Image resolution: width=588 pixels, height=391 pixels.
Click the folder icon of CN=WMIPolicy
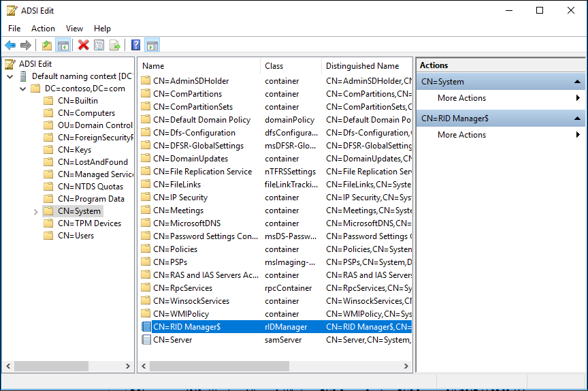point(146,313)
